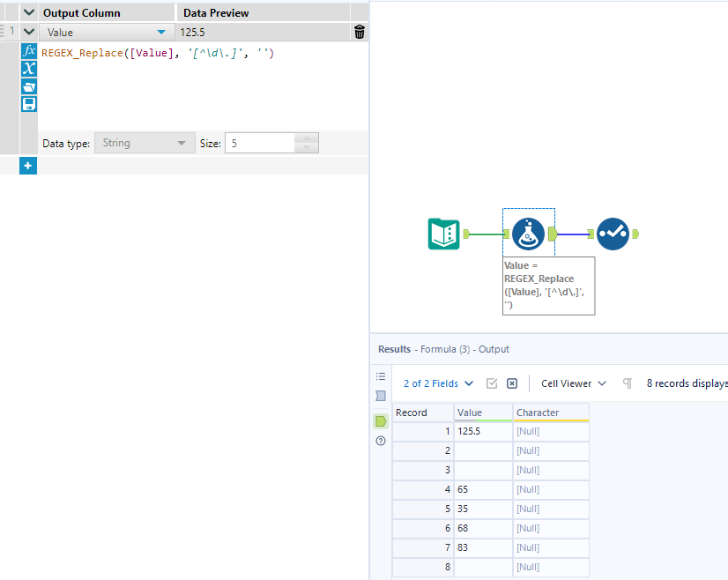Select the Formula tool on the canvas
The height and width of the screenshot is (580, 728).
[x=528, y=234]
